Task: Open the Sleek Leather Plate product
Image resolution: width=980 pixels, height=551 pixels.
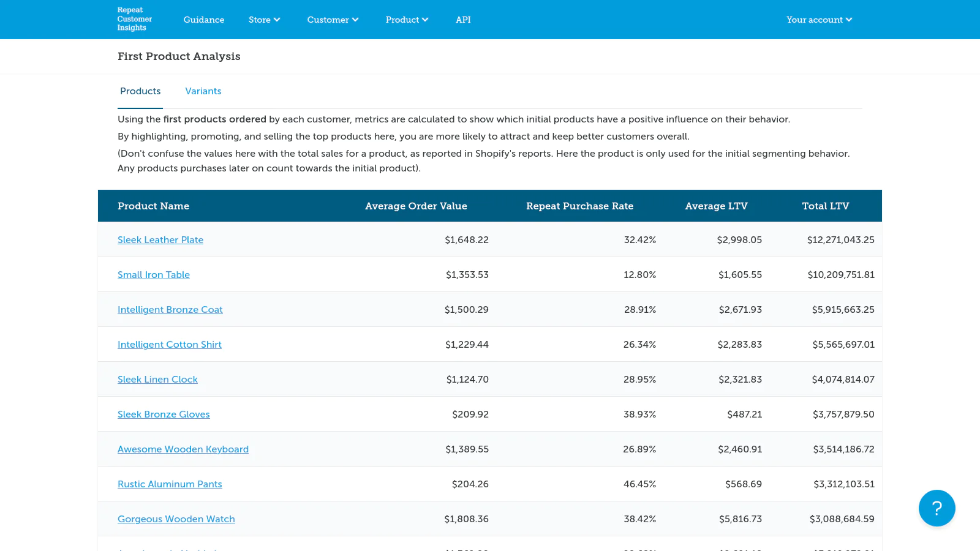Action: (x=160, y=240)
